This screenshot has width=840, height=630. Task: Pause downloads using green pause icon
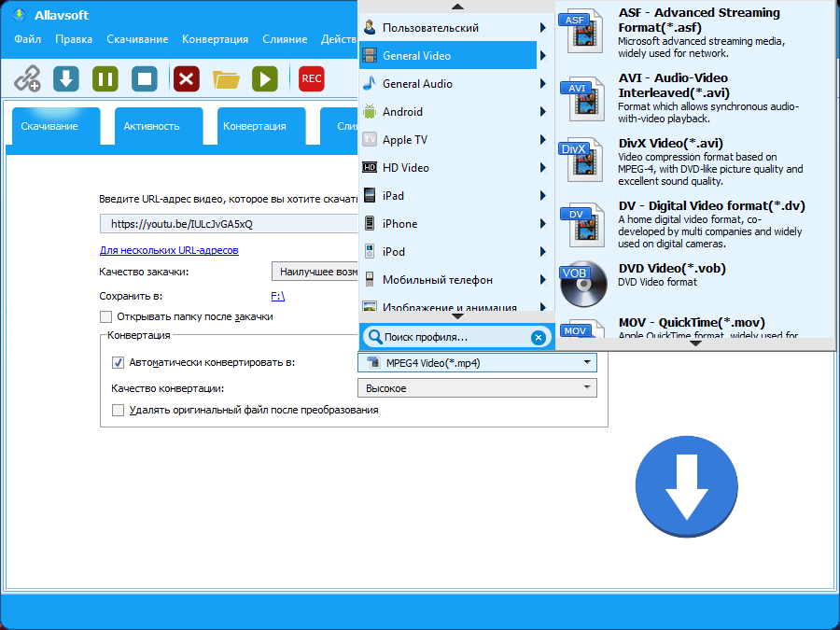pos(105,78)
